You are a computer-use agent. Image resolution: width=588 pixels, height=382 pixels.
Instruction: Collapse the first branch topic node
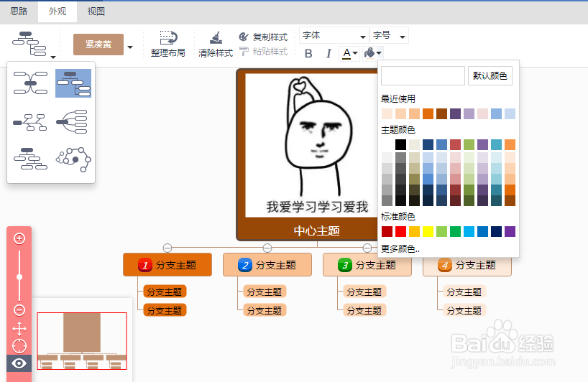coord(167,248)
